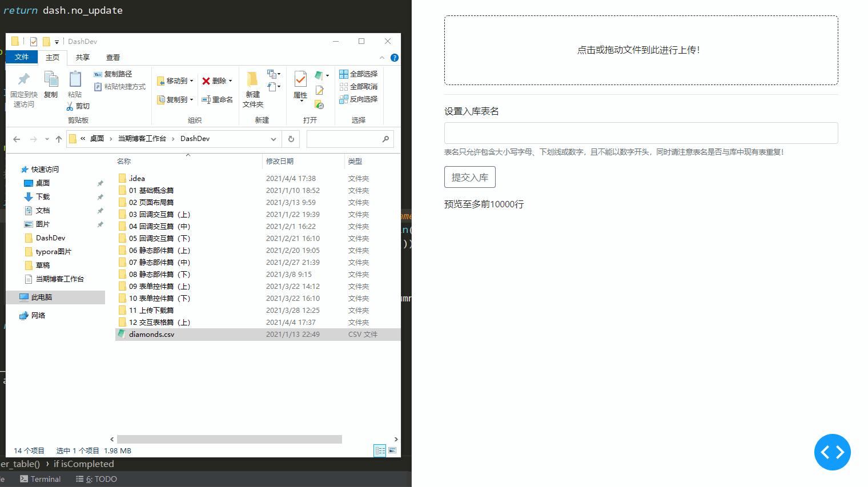868x487 pixels.
Task: Expand the chevron after 当期博客工作台 in address bar
Action: (x=173, y=139)
